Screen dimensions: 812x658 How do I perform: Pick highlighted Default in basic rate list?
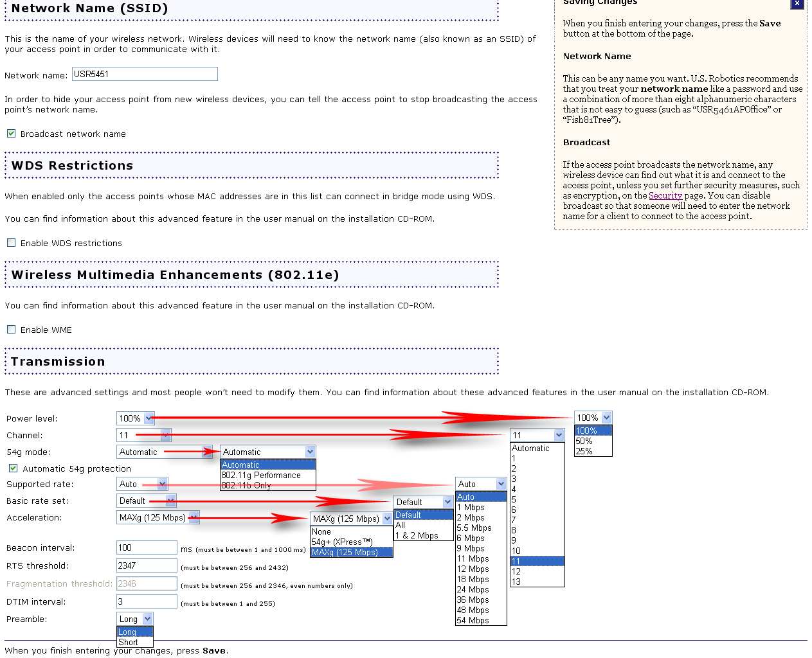[424, 515]
